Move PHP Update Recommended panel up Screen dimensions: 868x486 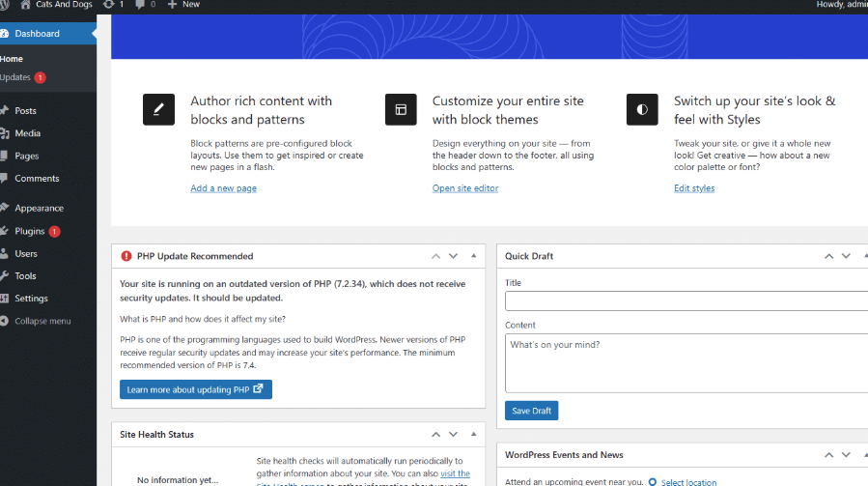pyautogui.click(x=436, y=256)
